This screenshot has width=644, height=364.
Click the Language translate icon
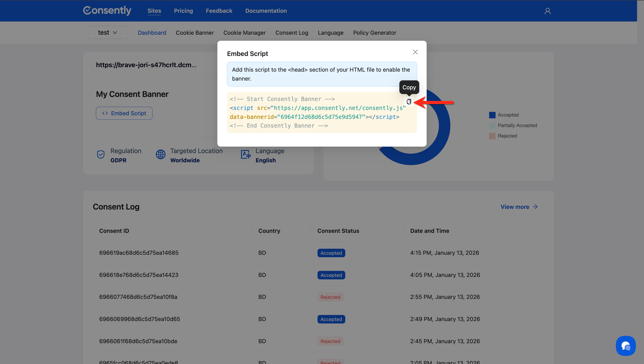point(246,154)
